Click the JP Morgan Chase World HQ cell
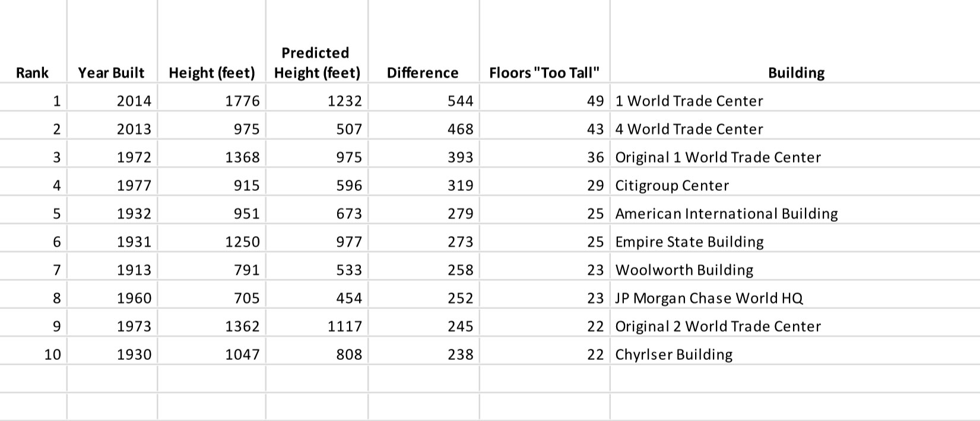Screen dimensions: 980x421 click(795, 298)
